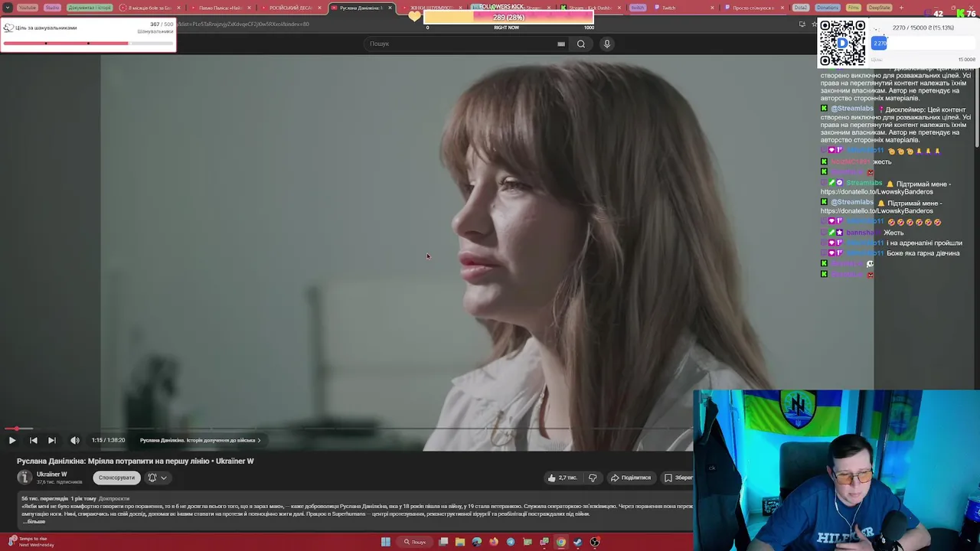Click the followers Kick 289 (28%) progress bar
Image resolution: width=980 pixels, height=551 pixels.
pos(508,17)
